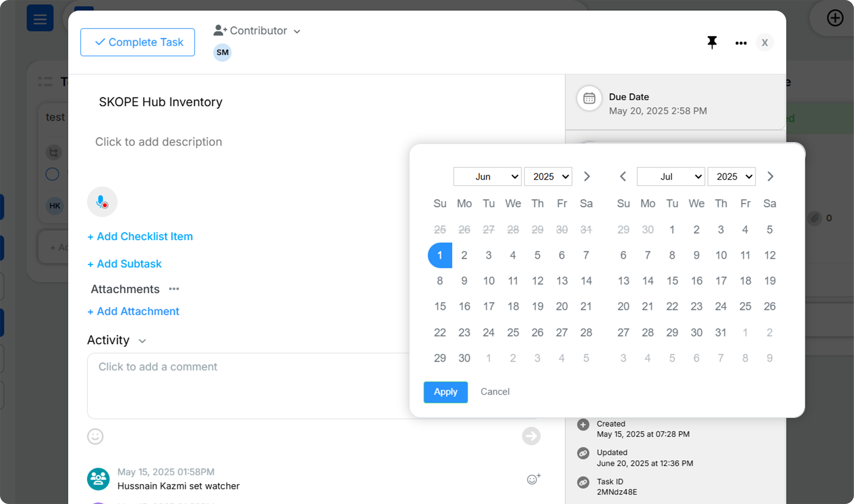The width and height of the screenshot is (854, 504).
Task: Open the hamburger menu icon
Action: coord(40,18)
